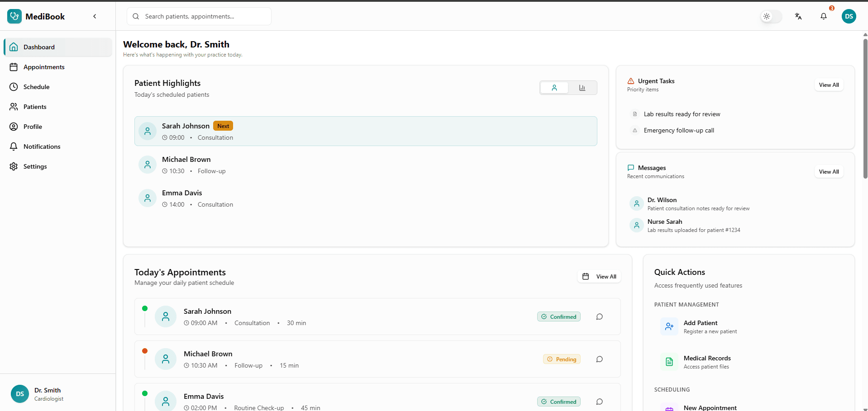
Task: Click Dr. Wilson's avatar in Messages
Action: [637, 203]
